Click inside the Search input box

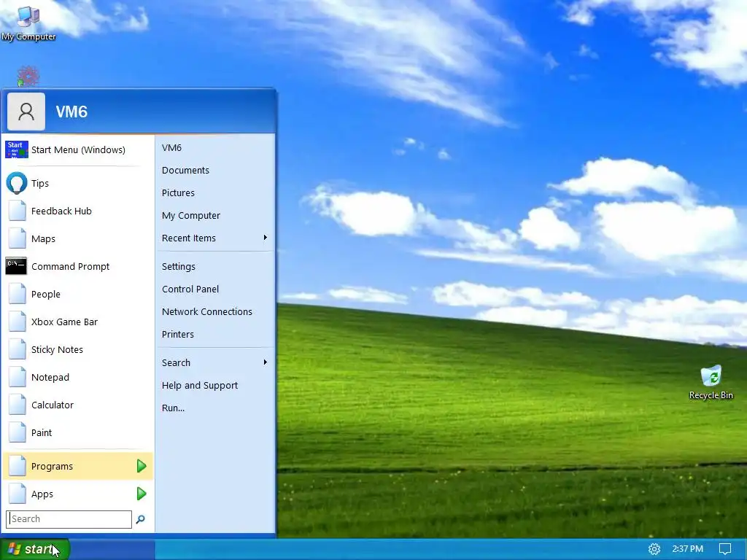point(69,519)
